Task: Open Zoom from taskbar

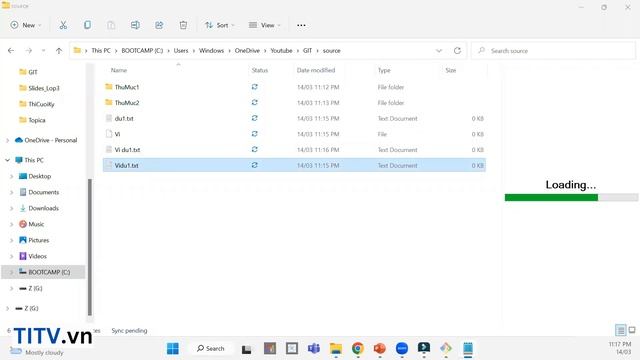Action: pyautogui.click(x=402, y=349)
